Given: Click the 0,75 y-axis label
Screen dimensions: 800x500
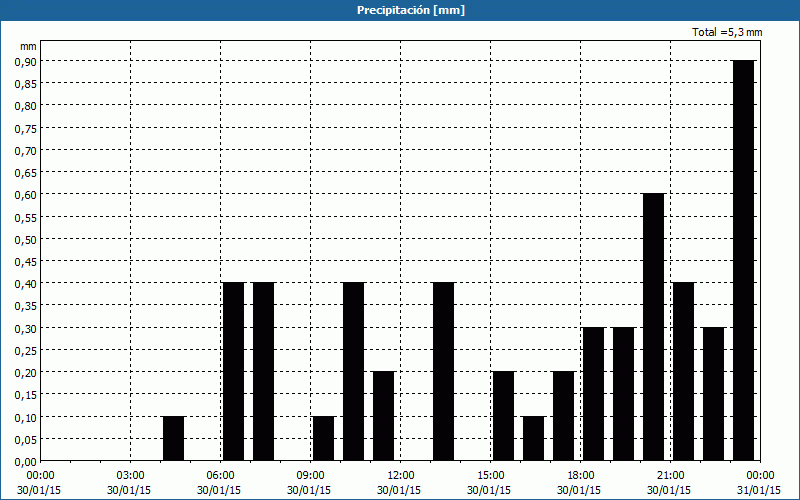Looking at the screenshot, I should 26,128.
